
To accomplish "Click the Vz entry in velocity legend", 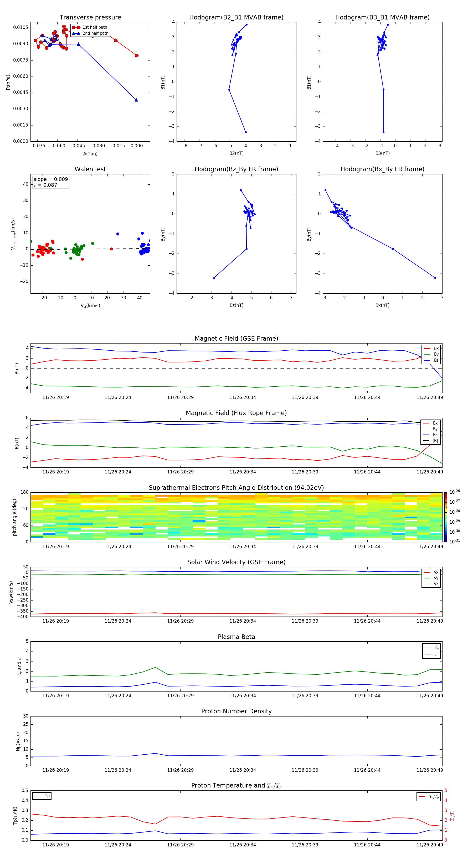I will (431, 584).
